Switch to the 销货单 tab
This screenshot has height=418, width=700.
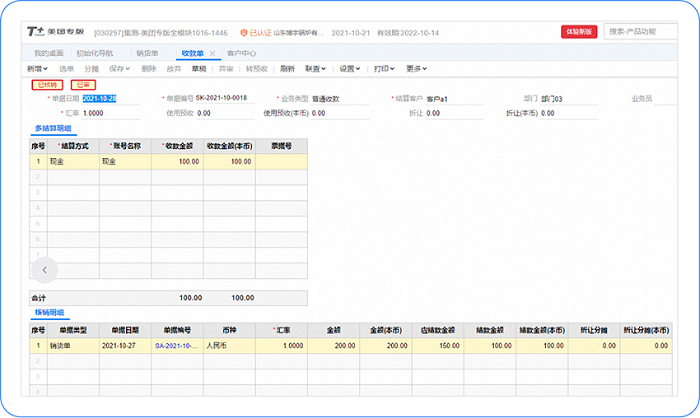coord(147,53)
